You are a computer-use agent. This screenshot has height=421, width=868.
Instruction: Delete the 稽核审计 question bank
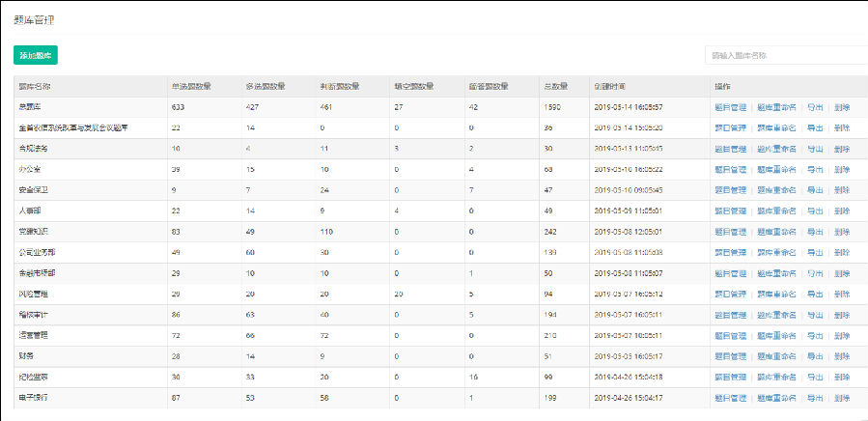click(x=842, y=315)
